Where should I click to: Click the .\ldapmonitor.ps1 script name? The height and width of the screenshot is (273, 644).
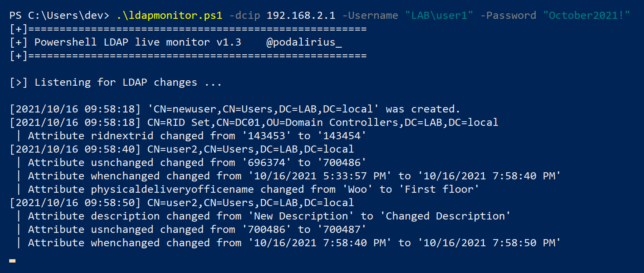click(170, 16)
